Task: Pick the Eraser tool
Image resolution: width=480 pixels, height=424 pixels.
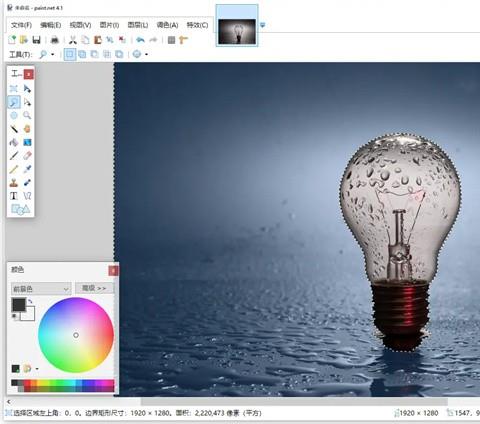Action: coord(27,156)
